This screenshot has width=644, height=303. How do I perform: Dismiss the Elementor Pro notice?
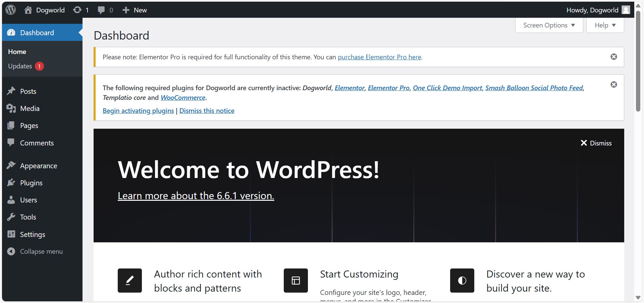[x=614, y=57]
